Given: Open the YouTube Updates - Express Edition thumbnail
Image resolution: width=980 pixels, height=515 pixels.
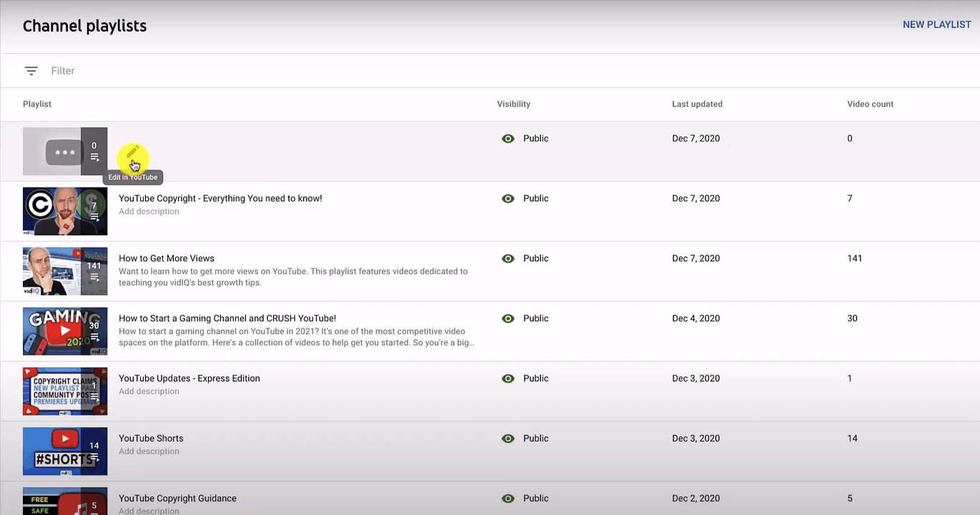Looking at the screenshot, I should coord(65,391).
